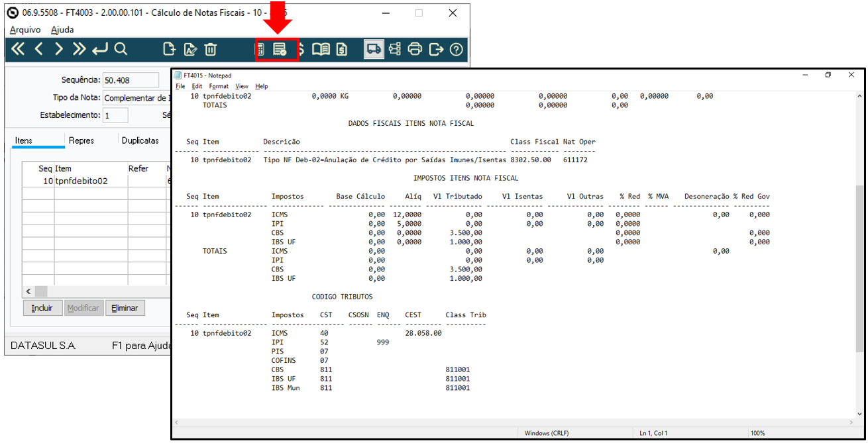
Task: Click the edit document icon
Action: pyautogui.click(x=190, y=49)
